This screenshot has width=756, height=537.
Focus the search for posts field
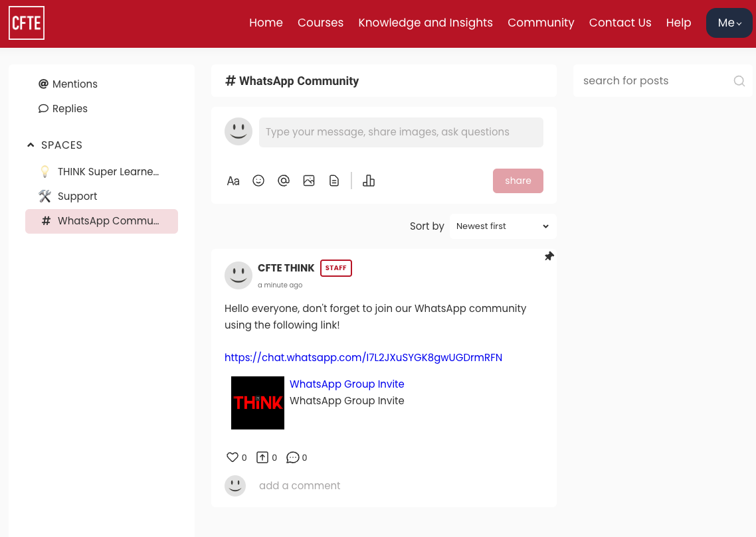click(x=656, y=81)
